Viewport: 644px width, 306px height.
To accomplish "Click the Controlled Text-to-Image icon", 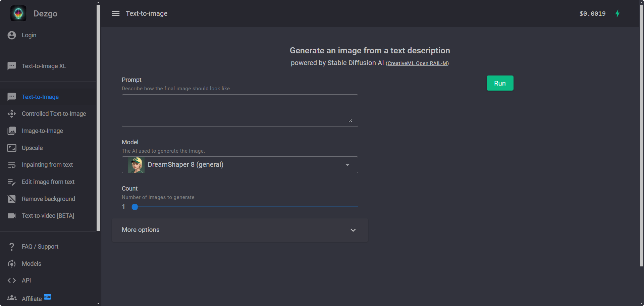I will pyautogui.click(x=12, y=114).
